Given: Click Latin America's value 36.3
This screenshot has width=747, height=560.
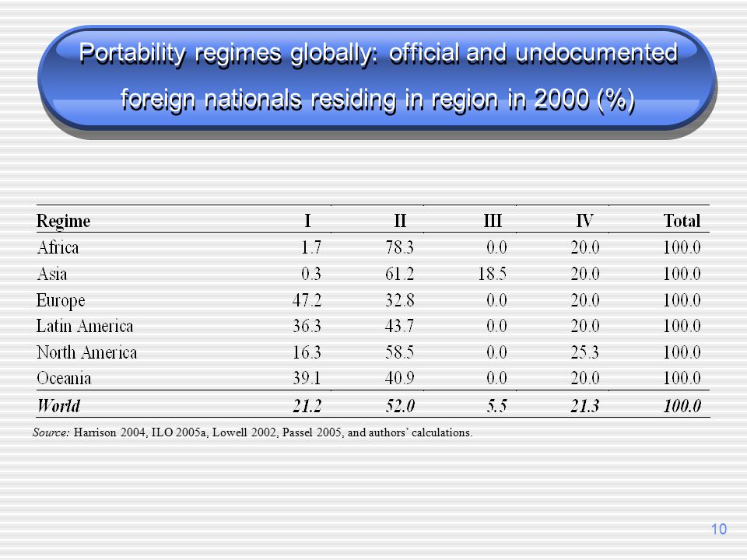Looking at the screenshot, I should click(307, 326).
